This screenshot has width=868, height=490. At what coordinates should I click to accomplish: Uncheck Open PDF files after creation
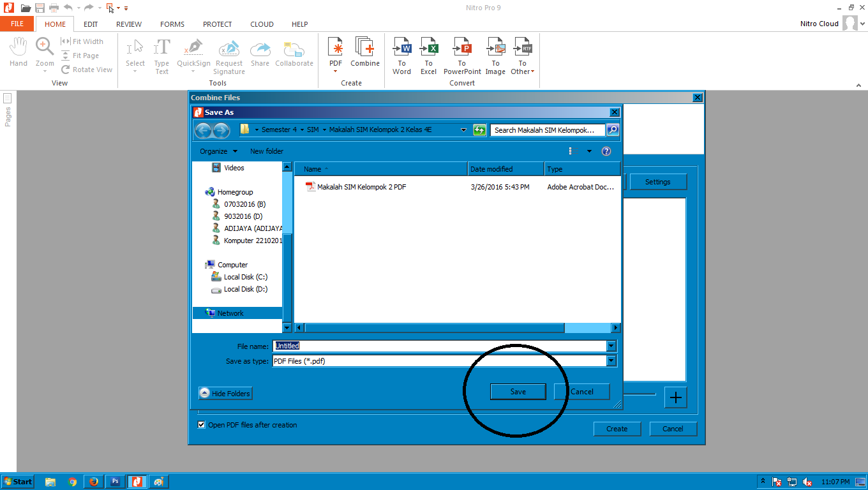pyautogui.click(x=201, y=424)
